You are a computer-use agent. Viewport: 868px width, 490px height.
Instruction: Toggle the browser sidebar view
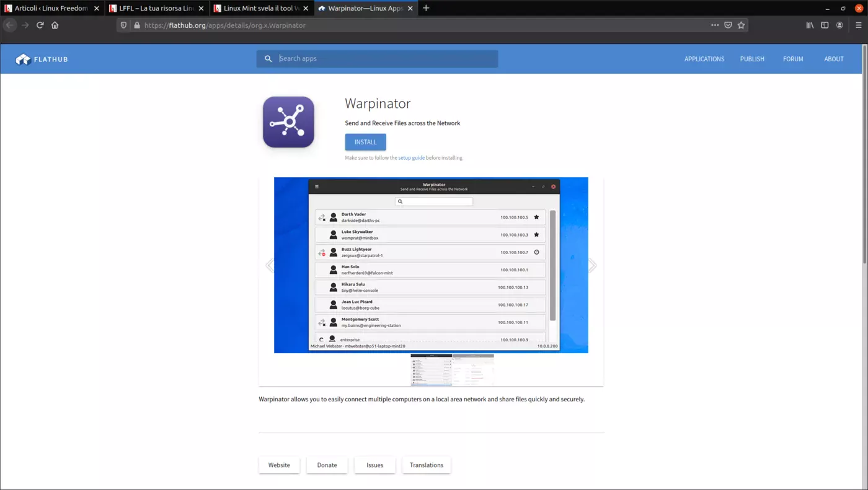[x=825, y=25]
